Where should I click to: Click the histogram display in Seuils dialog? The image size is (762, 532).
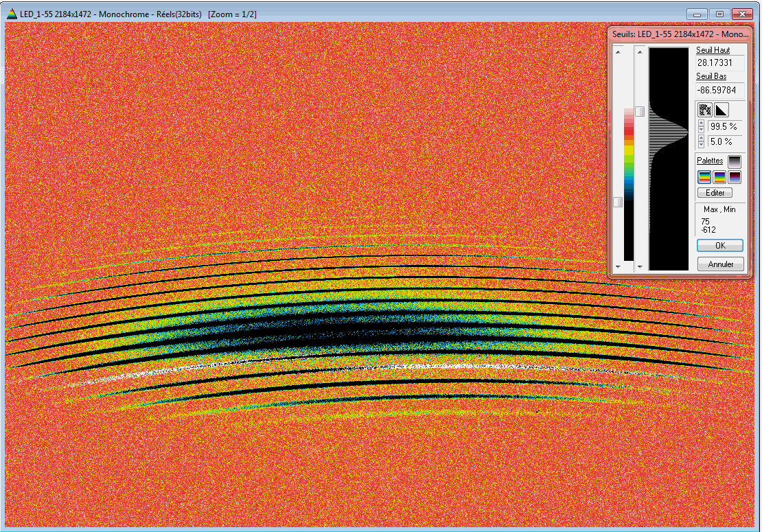(669, 159)
